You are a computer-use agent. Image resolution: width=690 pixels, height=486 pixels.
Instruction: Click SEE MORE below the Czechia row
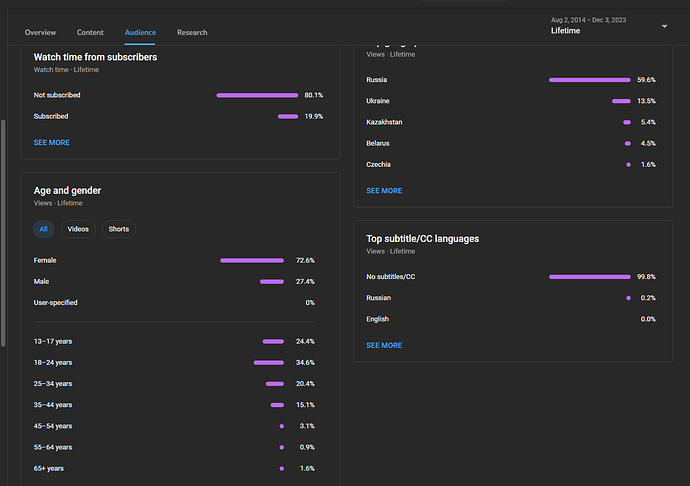pos(384,190)
